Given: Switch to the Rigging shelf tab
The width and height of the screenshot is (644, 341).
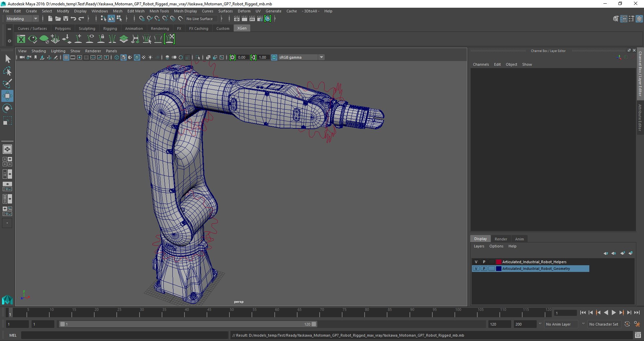Looking at the screenshot, I should (110, 29).
